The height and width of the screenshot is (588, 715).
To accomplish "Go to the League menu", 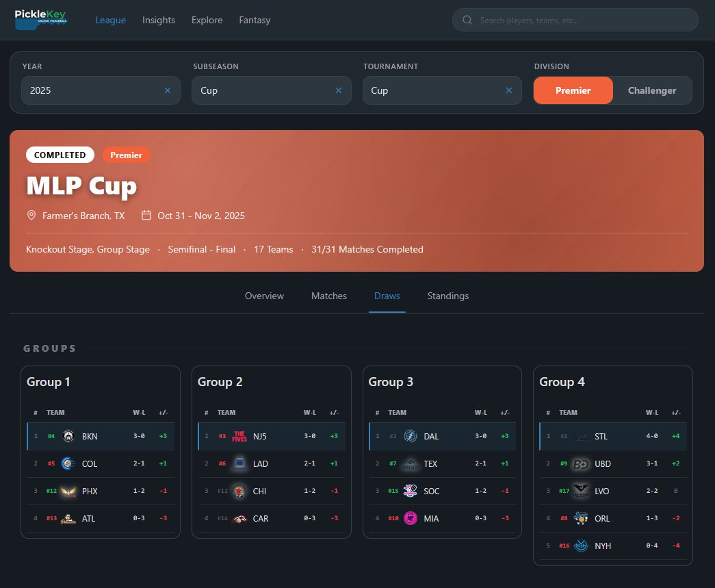I will tap(110, 20).
